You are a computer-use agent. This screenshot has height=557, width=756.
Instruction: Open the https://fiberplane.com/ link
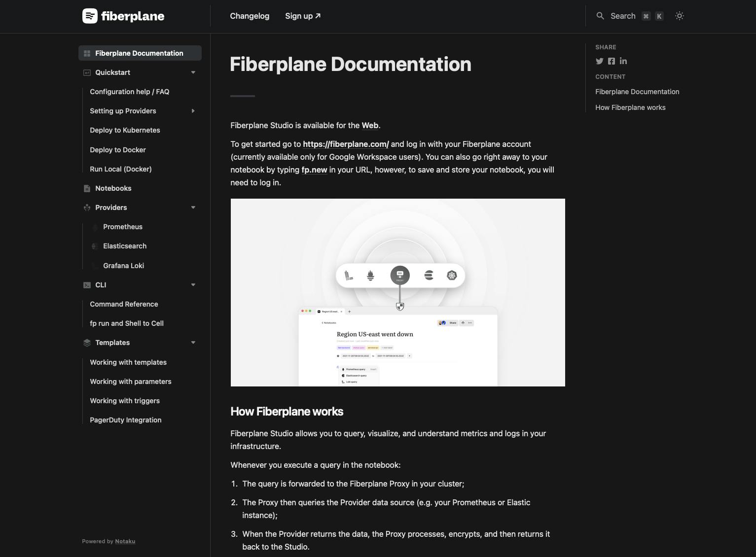click(346, 144)
